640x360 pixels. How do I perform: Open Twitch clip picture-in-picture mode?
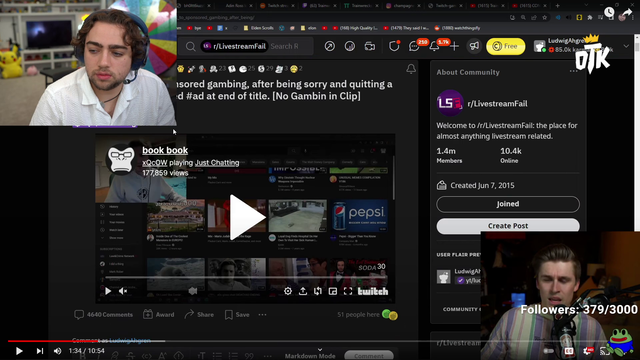(x=333, y=291)
